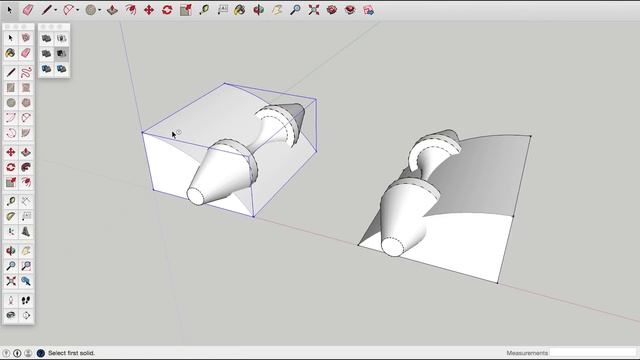Click Make Component in the left palette

tap(26, 38)
